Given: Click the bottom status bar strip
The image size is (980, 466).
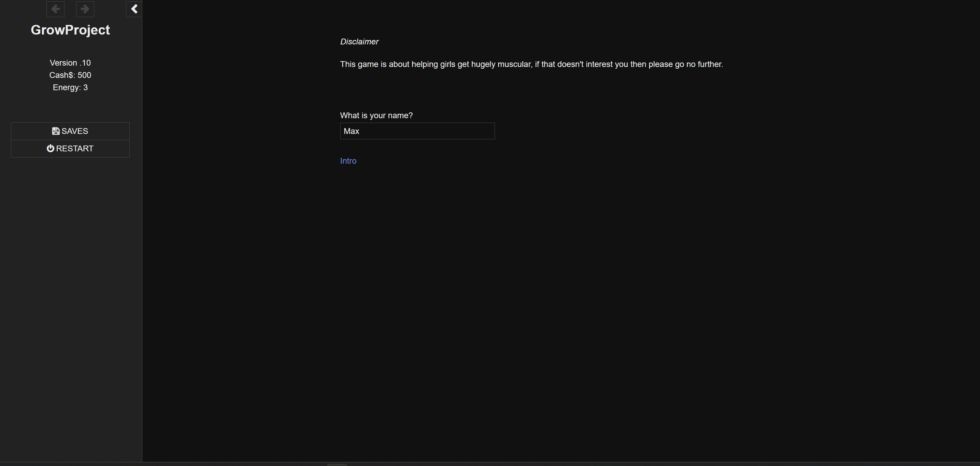Looking at the screenshot, I should pyautogui.click(x=609, y=464).
